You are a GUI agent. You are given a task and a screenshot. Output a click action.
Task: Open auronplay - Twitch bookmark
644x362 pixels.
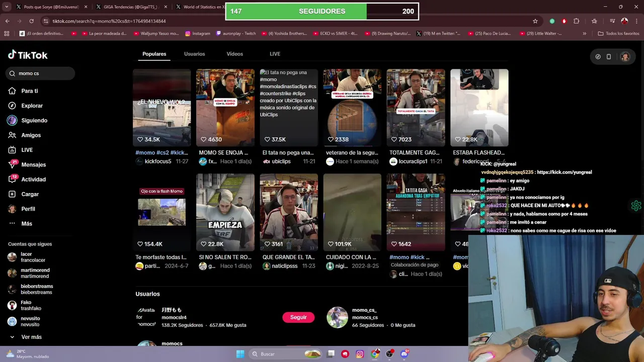click(x=236, y=34)
